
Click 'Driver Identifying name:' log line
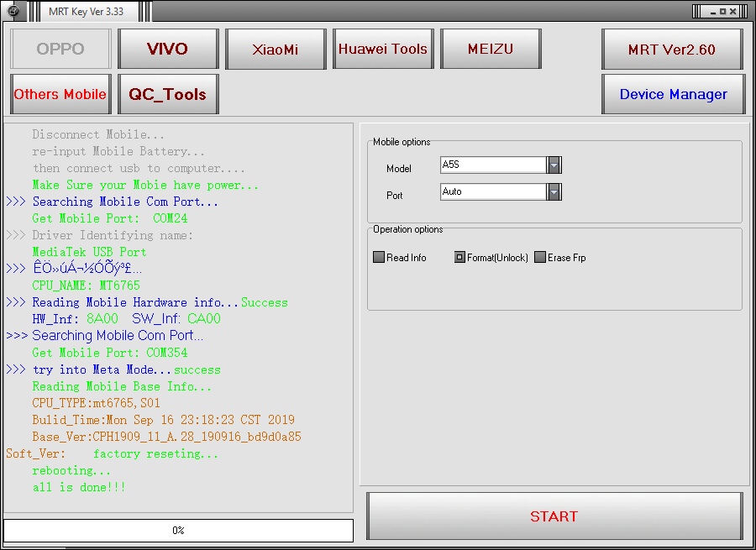[x=100, y=235]
